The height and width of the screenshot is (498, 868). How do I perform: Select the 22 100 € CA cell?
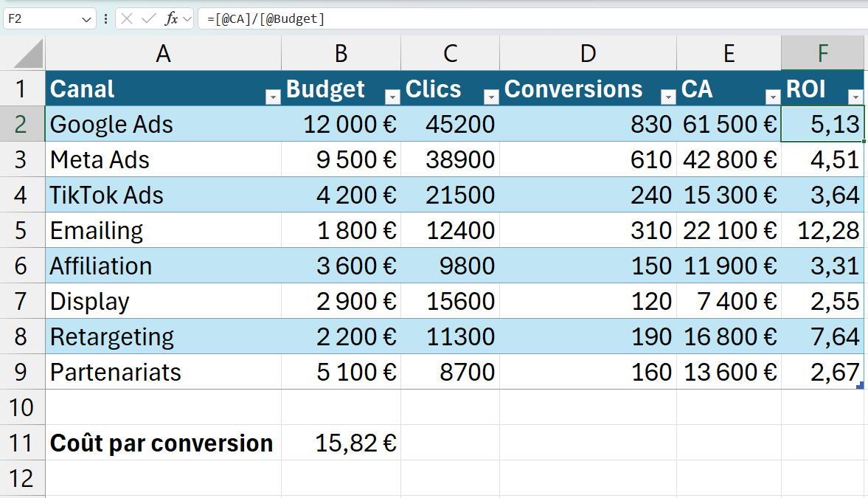(729, 230)
